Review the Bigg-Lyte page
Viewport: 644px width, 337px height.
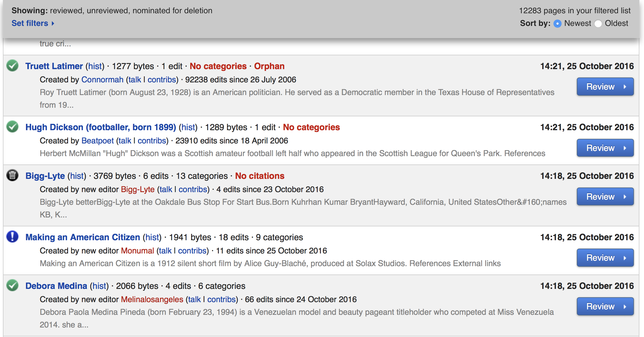pos(605,196)
